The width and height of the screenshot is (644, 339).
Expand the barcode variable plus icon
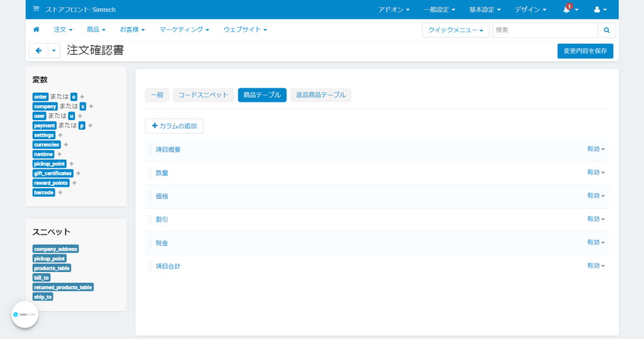60,192
